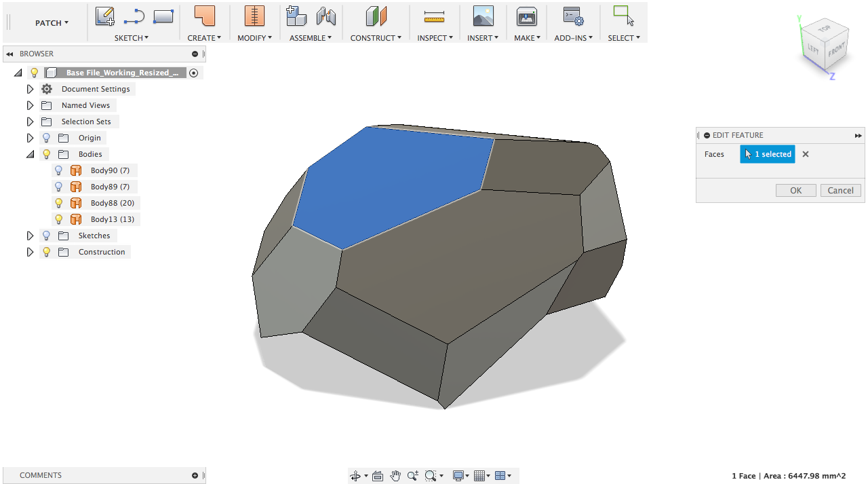The height and width of the screenshot is (484, 868).
Task: Collapse the Bodies tree node
Action: coord(30,154)
